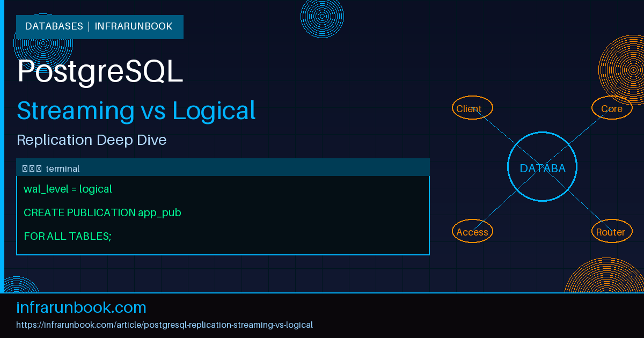
Task: Click the central DATABA database circle
Action: [542, 167]
